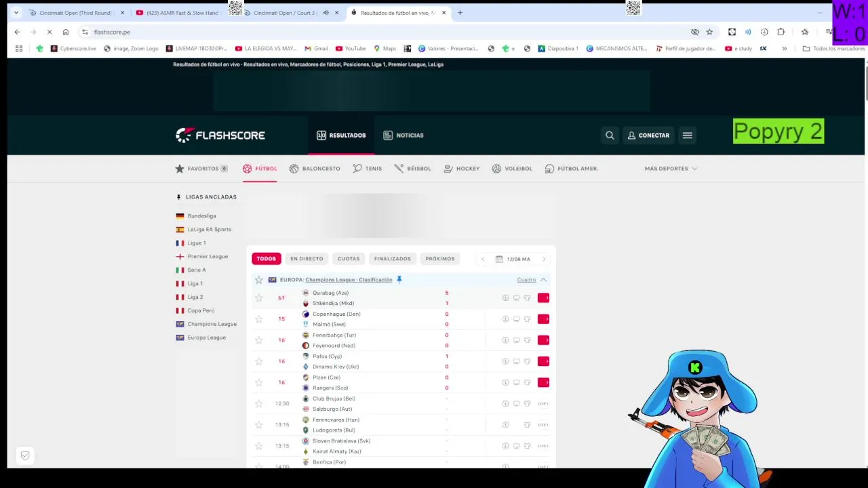
Task: Open the TV icon for Plzen match
Action: point(516,382)
